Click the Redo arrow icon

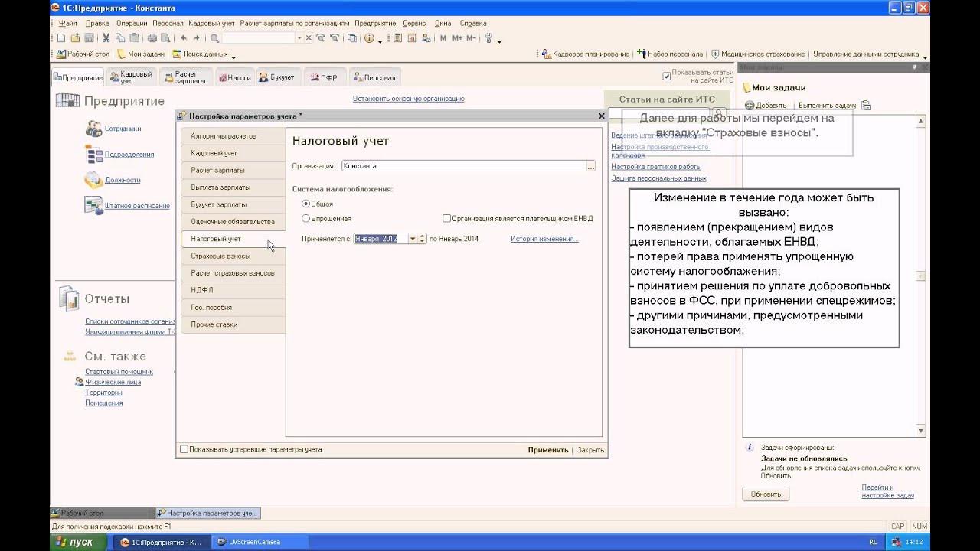tap(197, 37)
